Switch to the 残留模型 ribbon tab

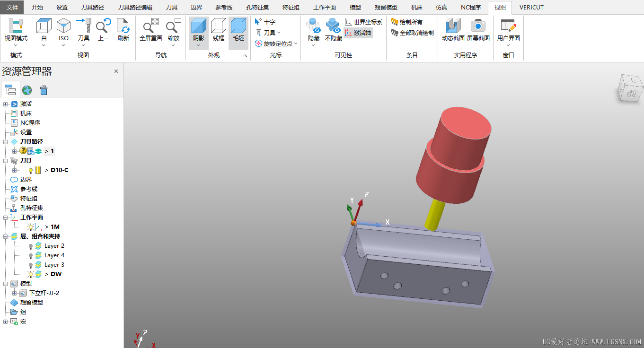386,7
